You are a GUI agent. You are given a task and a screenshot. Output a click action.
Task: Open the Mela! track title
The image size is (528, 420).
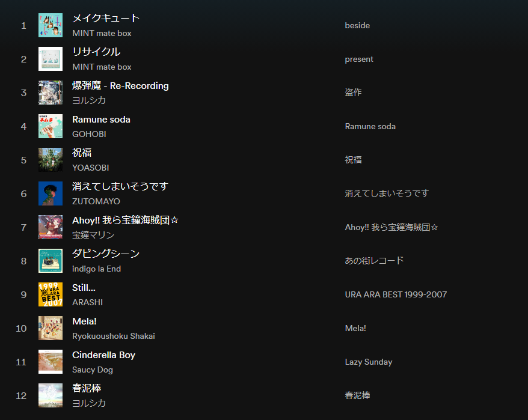[85, 321]
